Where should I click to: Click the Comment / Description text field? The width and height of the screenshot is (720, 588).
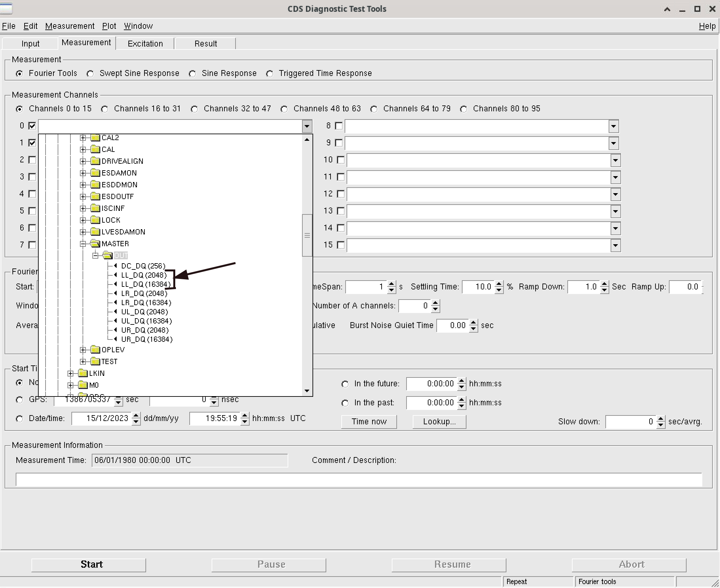point(359,480)
